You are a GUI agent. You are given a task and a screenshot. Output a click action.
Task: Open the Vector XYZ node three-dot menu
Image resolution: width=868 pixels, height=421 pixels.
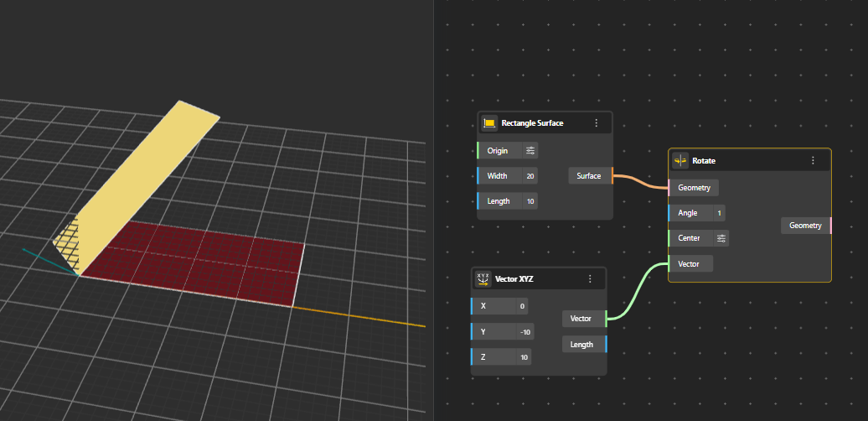tap(590, 278)
